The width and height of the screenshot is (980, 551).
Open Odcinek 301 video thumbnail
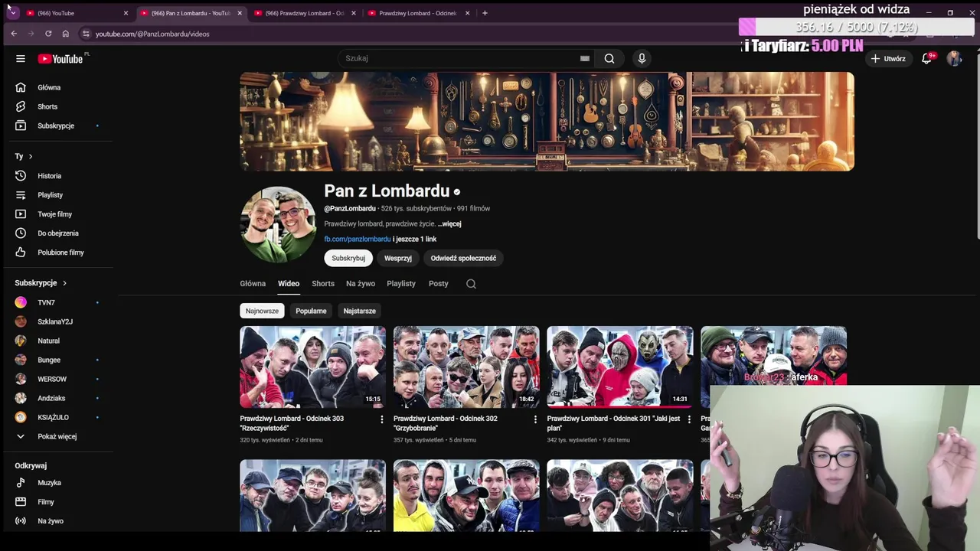pos(620,367)
